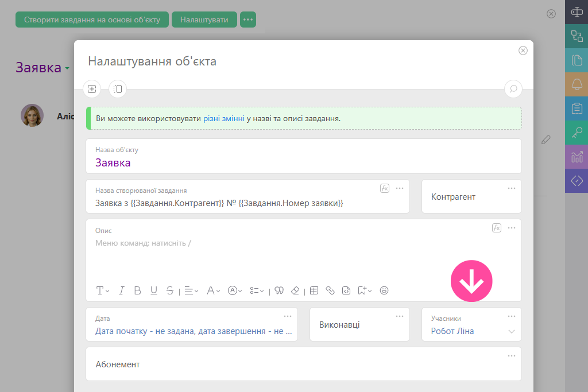Viewport: 588px width, 392px height.
Task: Expand the Учасники dropdown chevron
Action: click(x=512, y=332)
